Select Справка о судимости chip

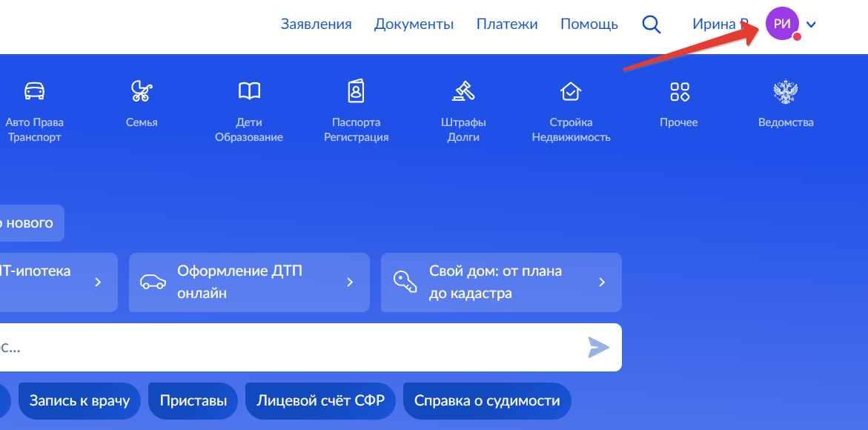click(x=487, y=400)
